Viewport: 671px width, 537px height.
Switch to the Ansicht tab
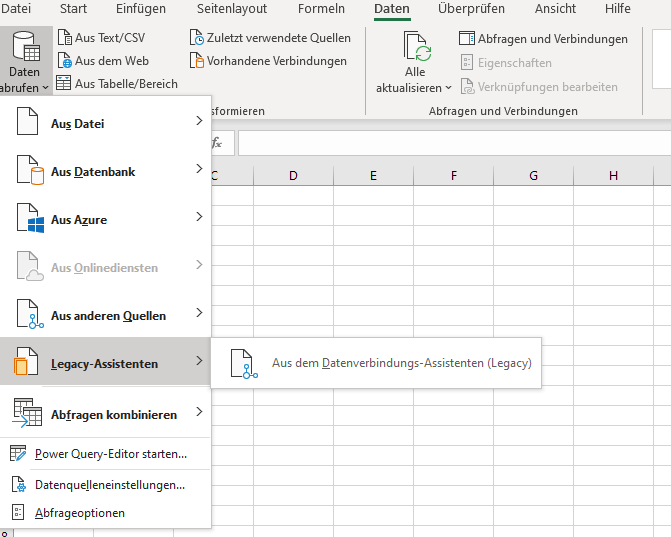pyautogui.click(x=555, y=9)
